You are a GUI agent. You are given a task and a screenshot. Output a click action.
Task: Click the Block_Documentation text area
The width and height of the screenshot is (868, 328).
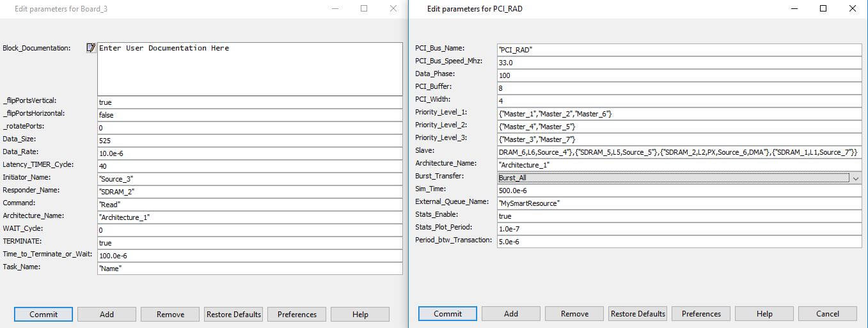249,69
